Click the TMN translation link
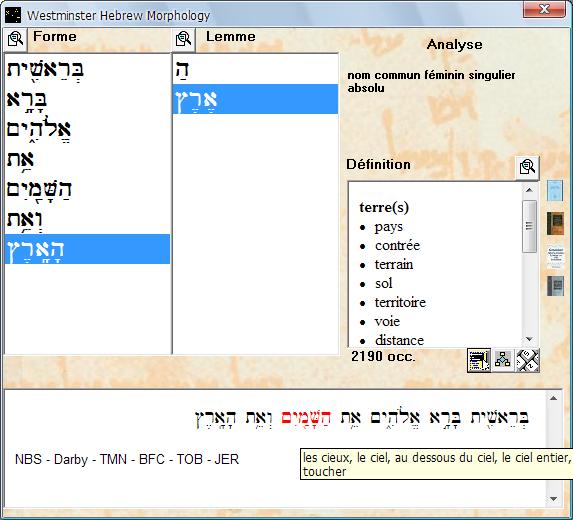The height and width of the screenshot is (520, 573). click(x=113, y=459)
